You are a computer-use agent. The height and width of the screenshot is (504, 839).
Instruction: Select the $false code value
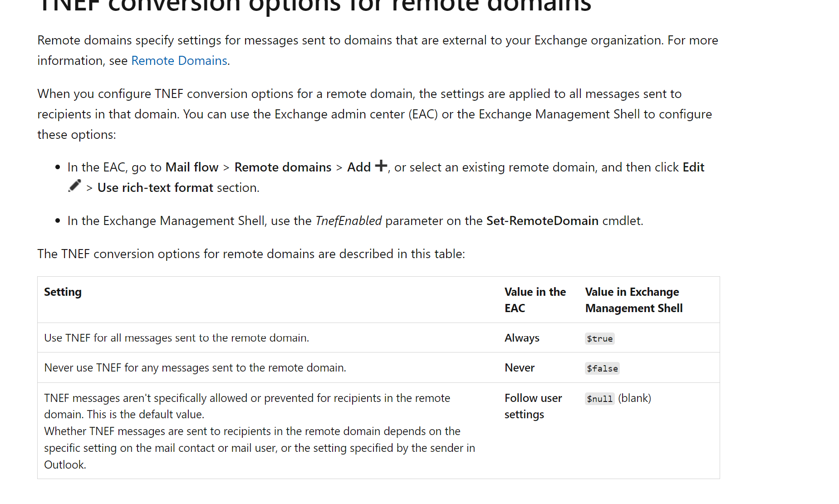pos(602,368)
